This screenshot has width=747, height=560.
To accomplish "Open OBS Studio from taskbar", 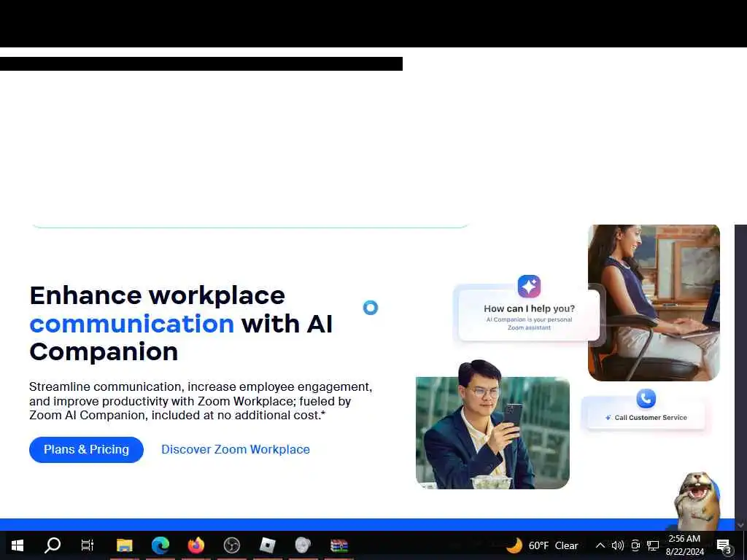I will pos(232,545).
